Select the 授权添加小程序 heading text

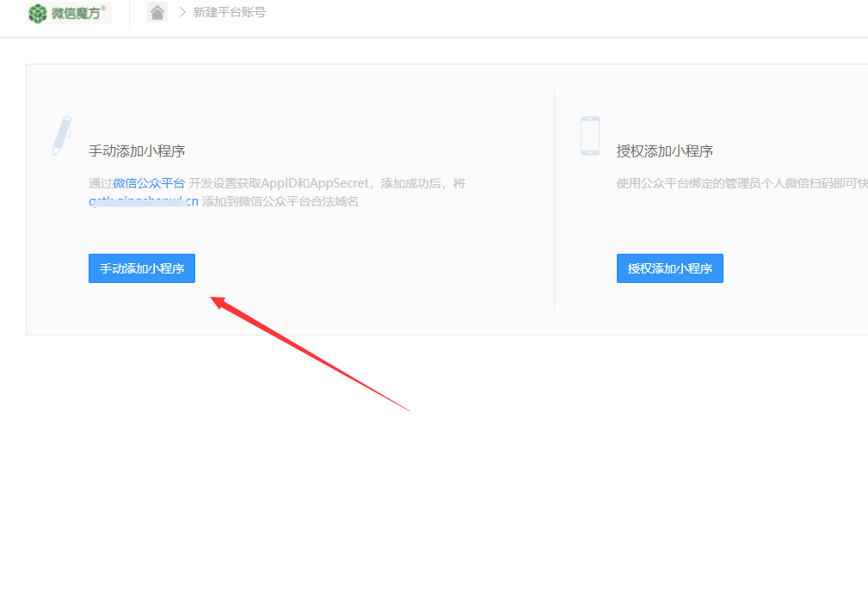(x=665, y=151)
